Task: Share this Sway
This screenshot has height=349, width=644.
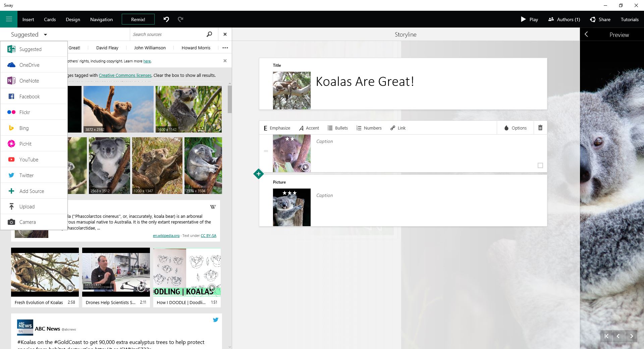Action: 600,19
